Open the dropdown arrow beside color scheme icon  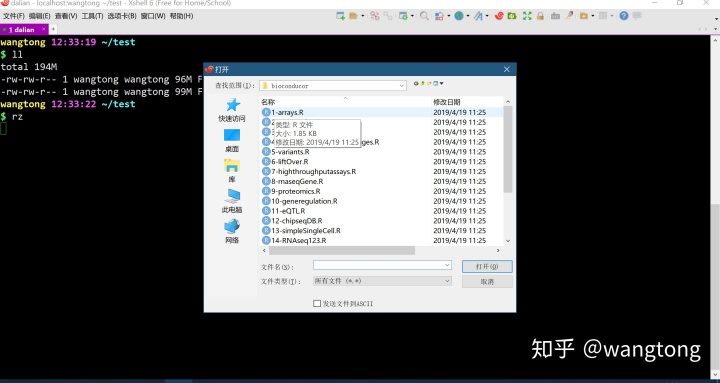[x=449, y=16]
